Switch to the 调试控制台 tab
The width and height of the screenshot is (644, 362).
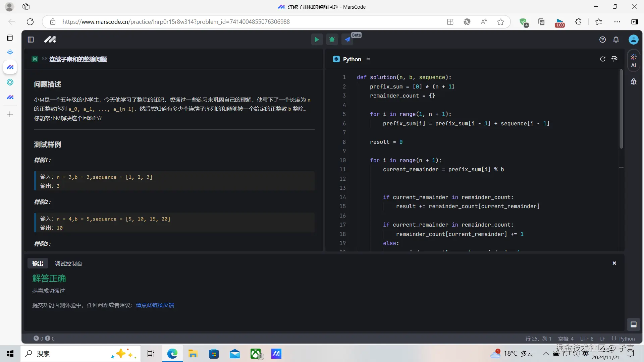click(x=68, y=263)
